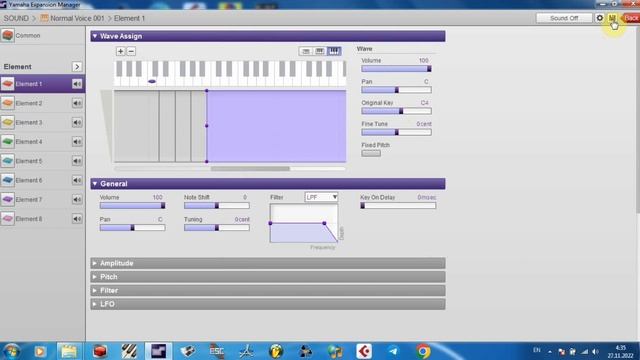Click the Sound Off button
Viewport: 640px width, 360px height.
click(x=564, y=18)
